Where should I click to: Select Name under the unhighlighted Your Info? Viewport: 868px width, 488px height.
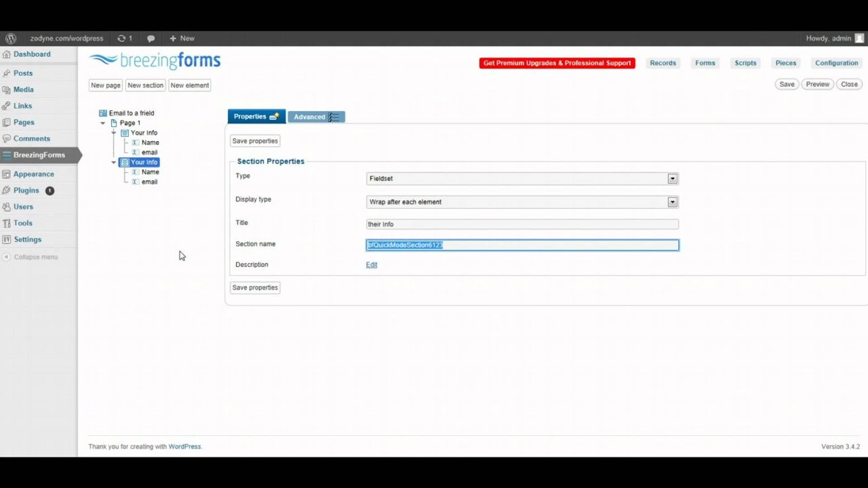point(151,143)
